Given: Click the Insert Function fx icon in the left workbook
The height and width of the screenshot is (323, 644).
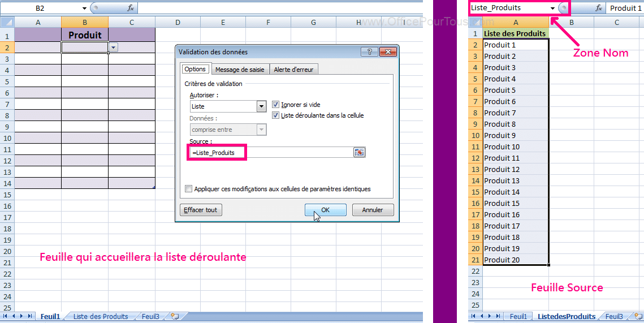Looking at the screenshot, I should coord(131,8).
